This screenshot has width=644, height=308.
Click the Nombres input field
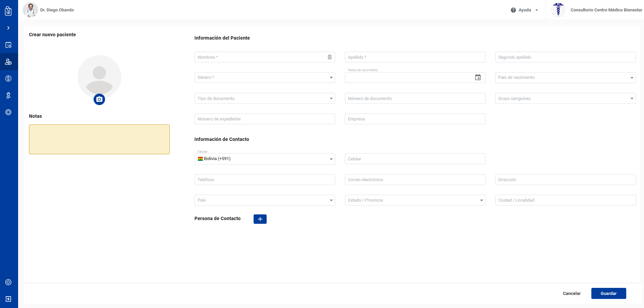260,57
